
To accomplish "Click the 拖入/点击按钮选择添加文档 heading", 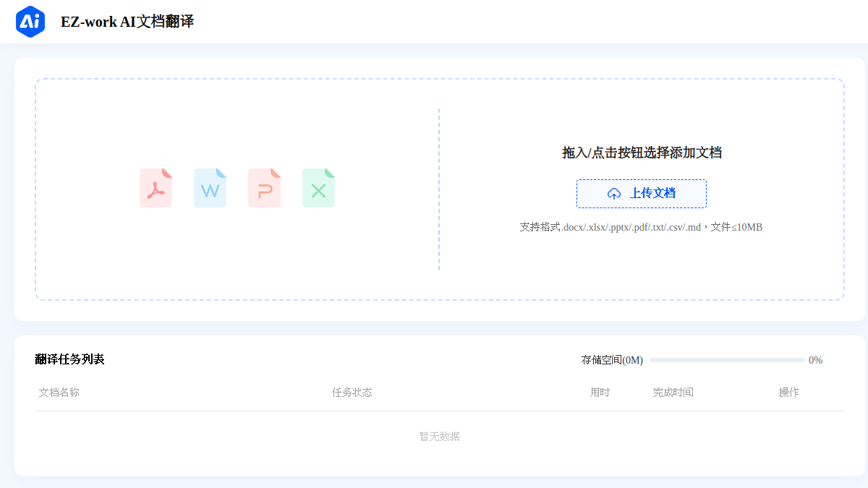I will [x=642, y=153].
